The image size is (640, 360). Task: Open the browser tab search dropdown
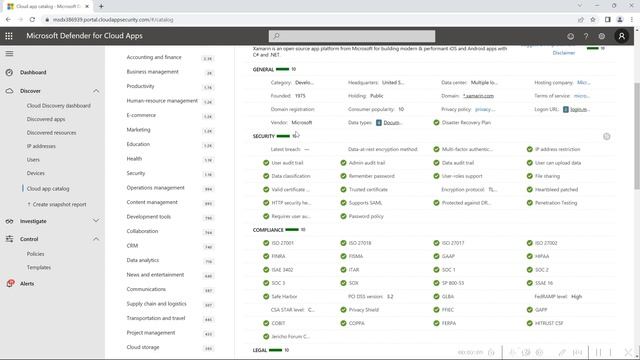pos(580,6)
